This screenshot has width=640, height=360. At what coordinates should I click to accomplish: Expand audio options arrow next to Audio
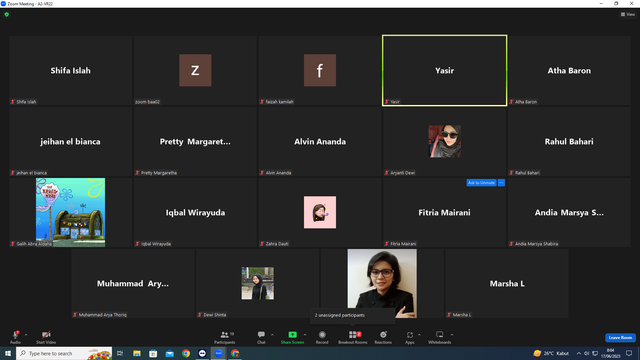click(26, 335)
